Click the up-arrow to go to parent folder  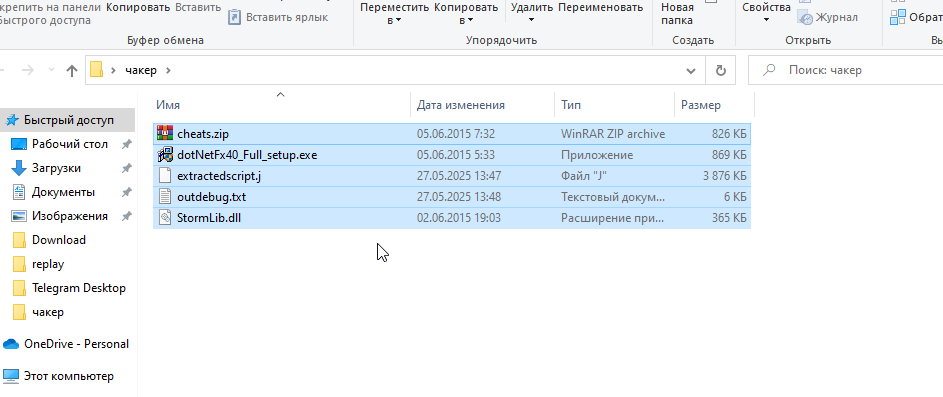[72, 70]
